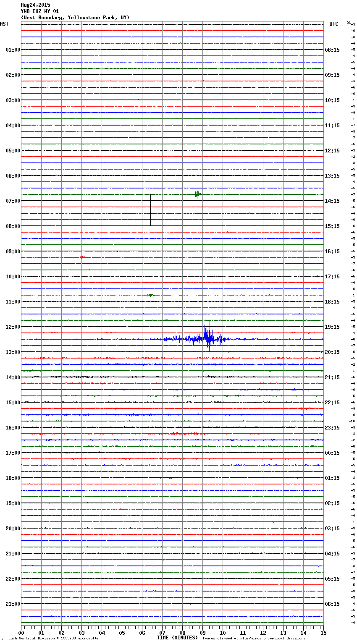The image size is (357, 644).
Task: Click the traces clipped at plus/minus 5 note
Action: tap(254, 638)
